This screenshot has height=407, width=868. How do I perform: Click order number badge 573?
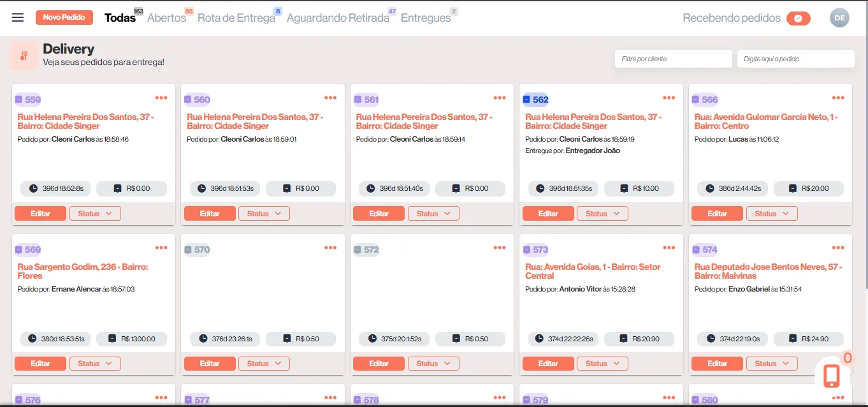[536, 249]
